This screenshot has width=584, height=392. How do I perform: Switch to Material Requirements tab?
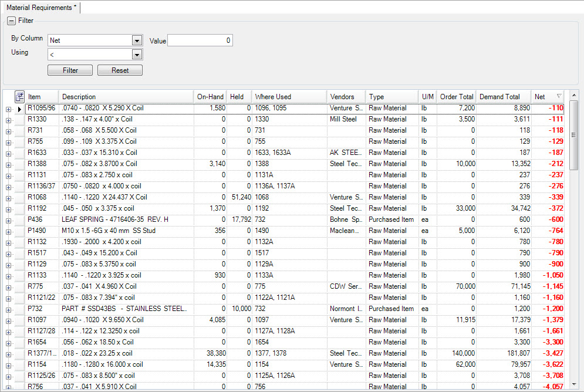click(x=40, y=7)
